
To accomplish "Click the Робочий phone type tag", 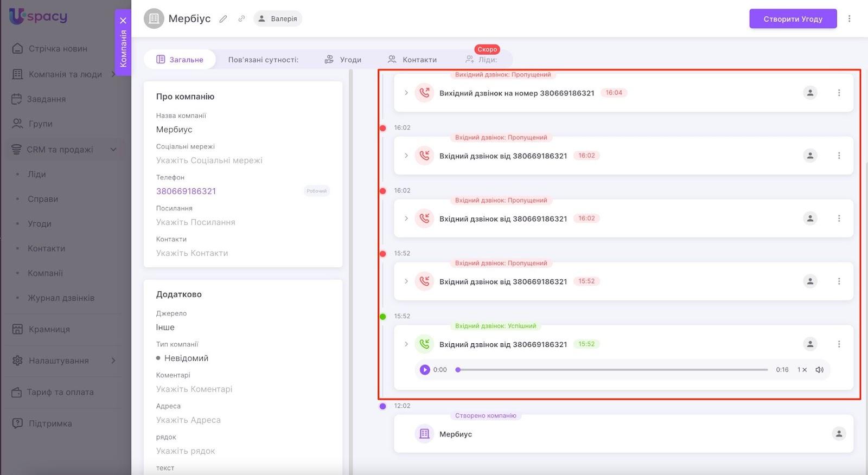I will point(316,191).
